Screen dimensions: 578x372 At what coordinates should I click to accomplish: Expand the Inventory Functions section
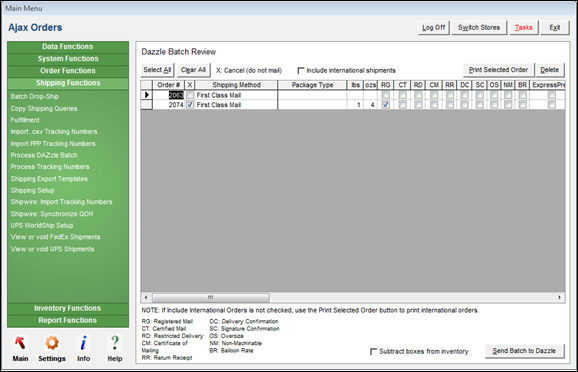click(x=68, y=308)
